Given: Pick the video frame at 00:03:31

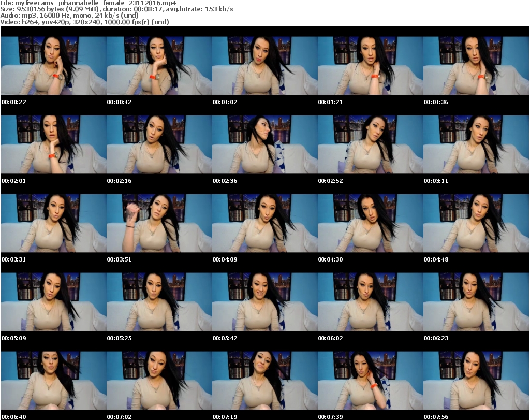Looking at the screenshot, I should 54,223.
